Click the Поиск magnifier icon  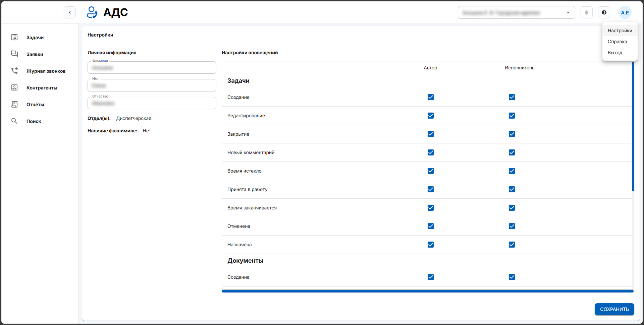pos(14,121)
